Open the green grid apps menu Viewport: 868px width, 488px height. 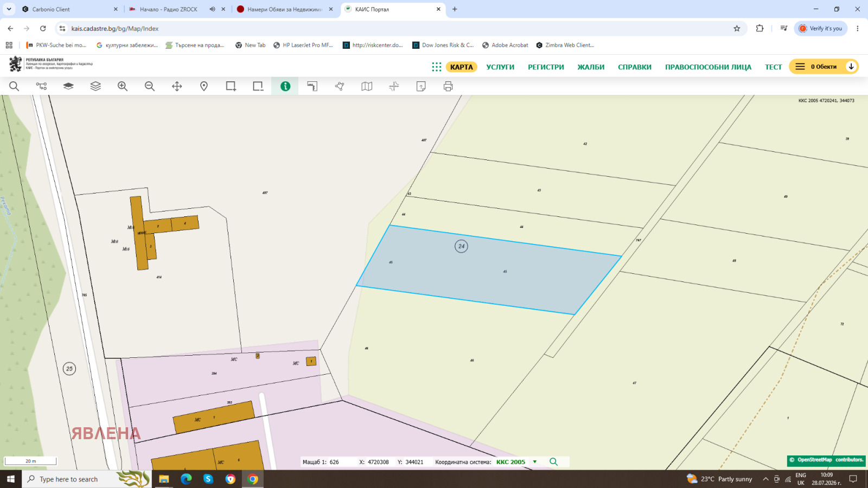pos(437,67)
